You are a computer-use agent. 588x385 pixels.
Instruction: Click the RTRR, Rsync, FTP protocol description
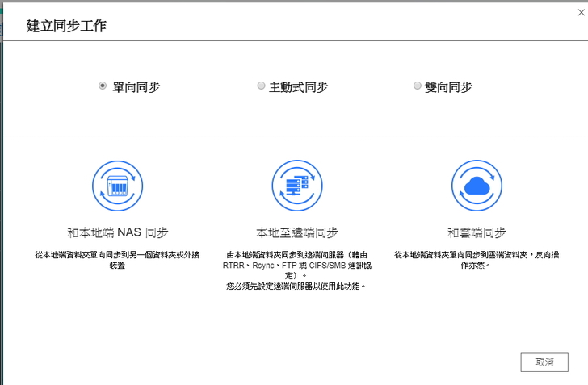[296, 264]
